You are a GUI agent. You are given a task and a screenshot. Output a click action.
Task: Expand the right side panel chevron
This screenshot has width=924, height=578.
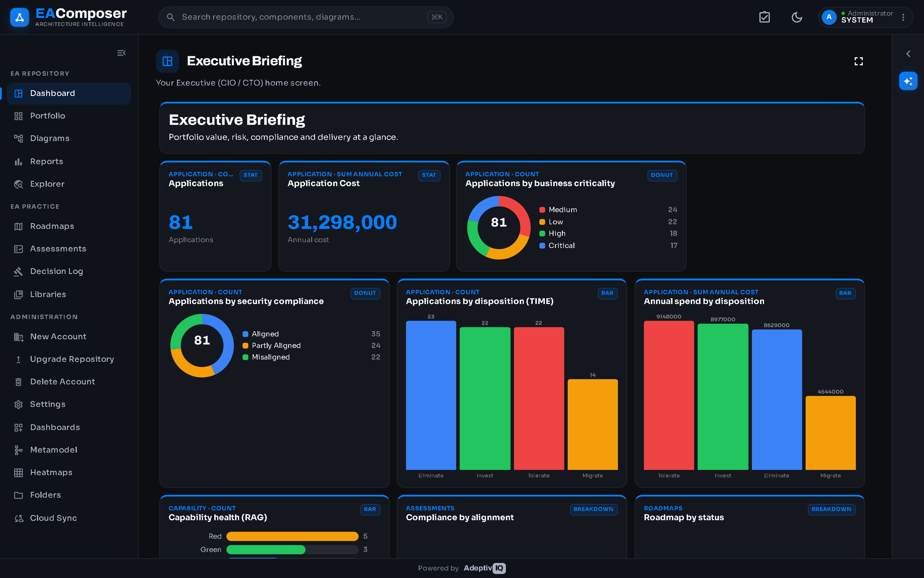[908, 54]
